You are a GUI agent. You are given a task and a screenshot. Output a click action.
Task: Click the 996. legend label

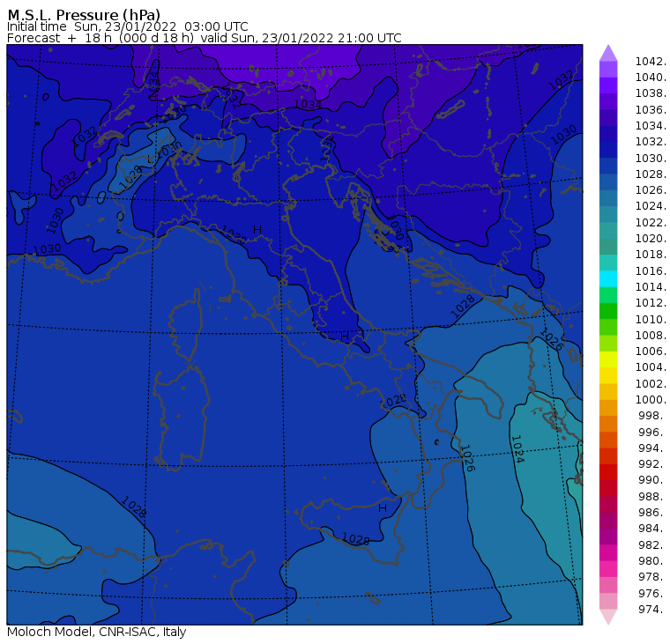pyautogui.click(x=652, y=432)
